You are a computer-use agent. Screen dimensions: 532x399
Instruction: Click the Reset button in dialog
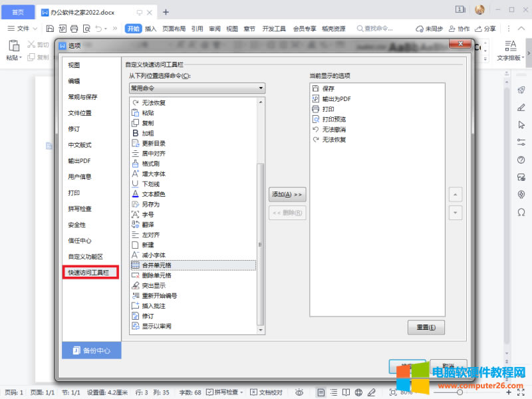click(426, 327)
